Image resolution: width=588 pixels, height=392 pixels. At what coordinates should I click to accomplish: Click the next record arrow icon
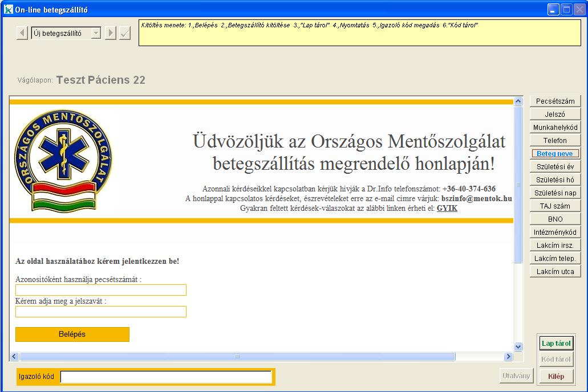pos(111,34)
